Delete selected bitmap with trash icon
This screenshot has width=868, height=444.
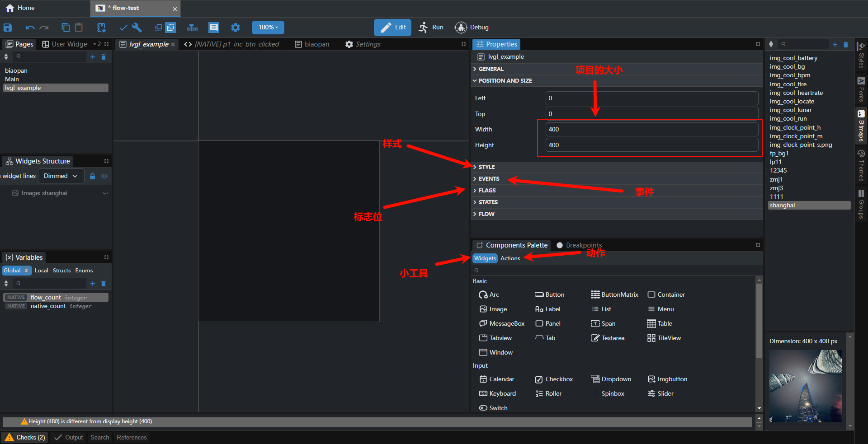point(846,45)
